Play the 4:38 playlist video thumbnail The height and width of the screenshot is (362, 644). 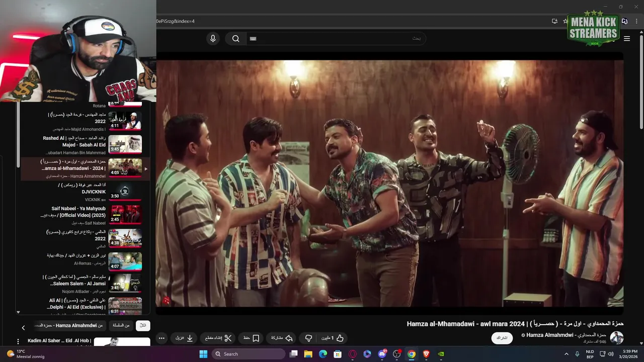[125, 238]
